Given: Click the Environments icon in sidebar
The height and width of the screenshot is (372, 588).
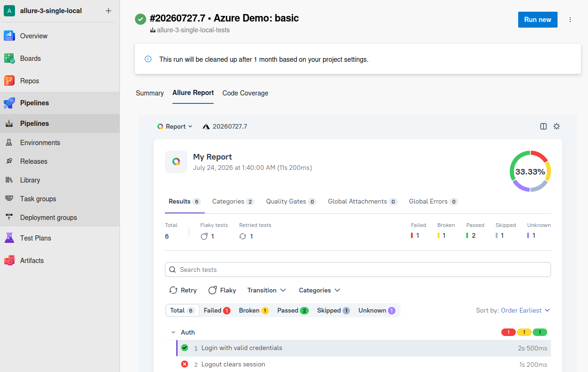Looking at the screenshot, I should [9, 143].
